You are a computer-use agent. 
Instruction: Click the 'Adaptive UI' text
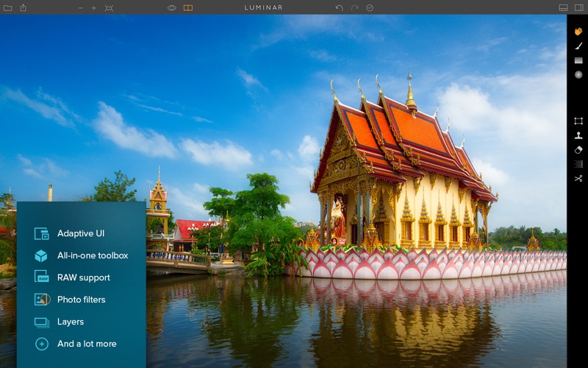coord(81,233)
